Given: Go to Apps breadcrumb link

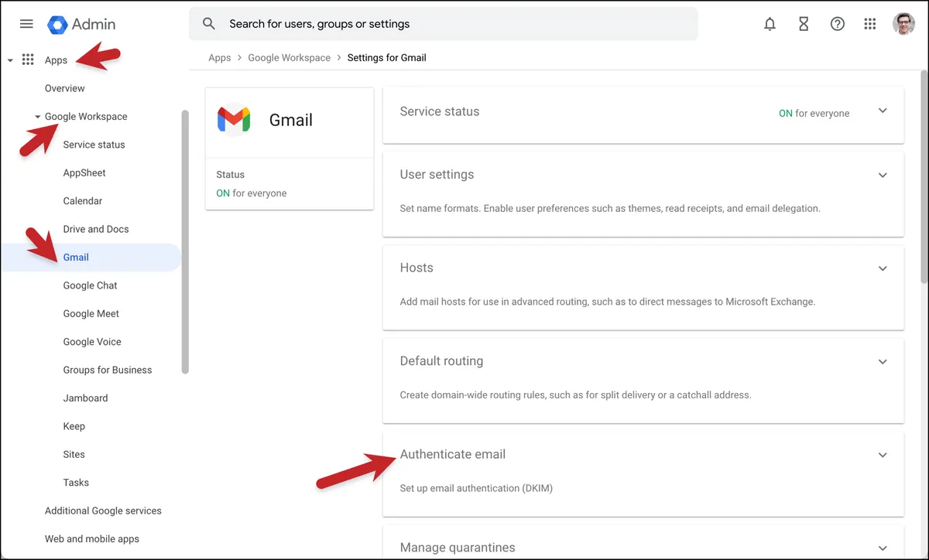Looking at the screenshot, I should [x=220, y=58].
